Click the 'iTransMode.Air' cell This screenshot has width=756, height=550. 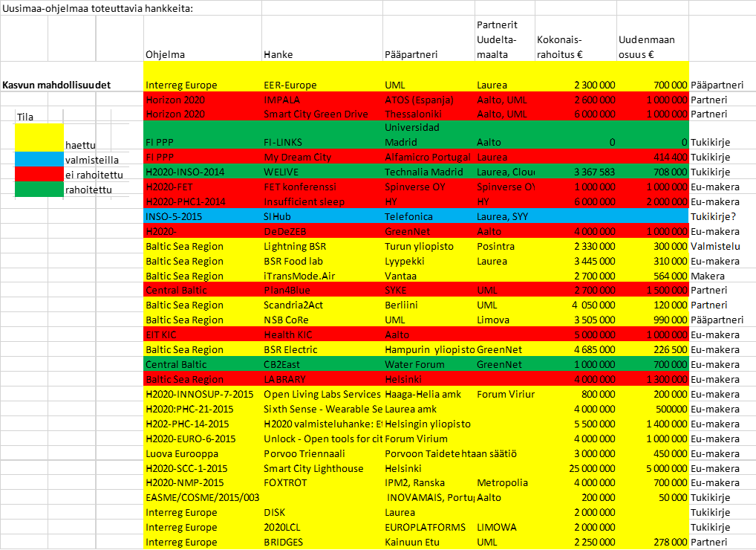point(322,276)
